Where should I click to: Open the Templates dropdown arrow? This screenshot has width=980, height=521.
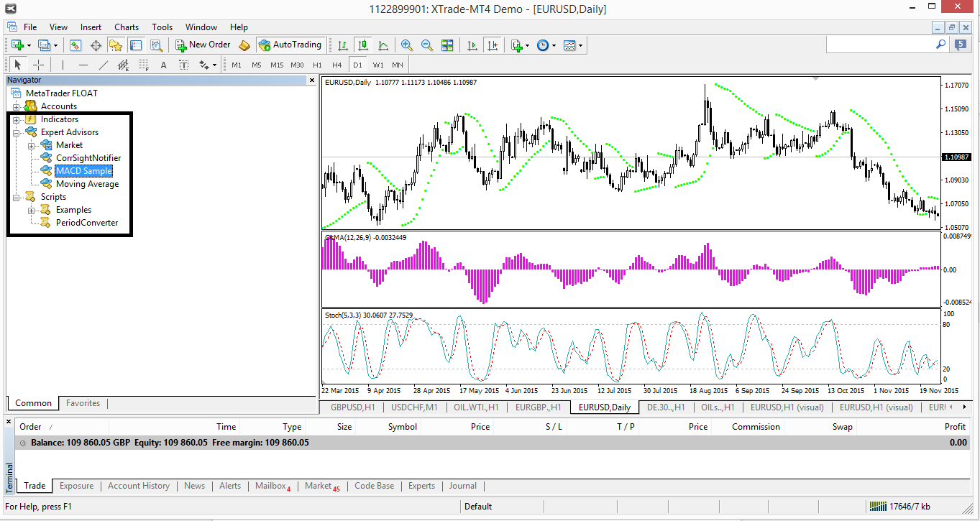coord(580,45)
